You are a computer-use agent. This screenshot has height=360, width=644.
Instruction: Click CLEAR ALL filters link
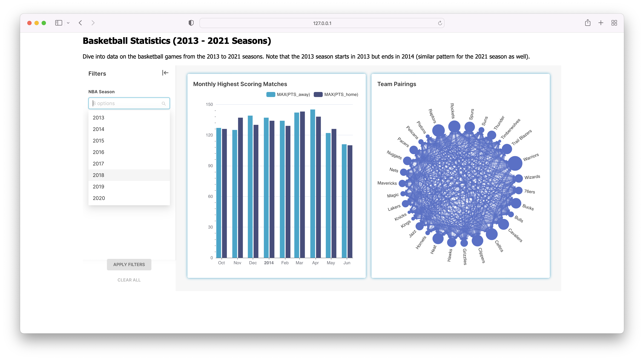pyautogui.click(x=129, y=280)
